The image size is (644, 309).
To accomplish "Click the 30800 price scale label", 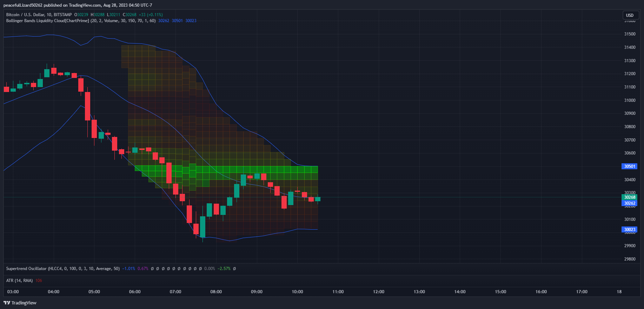I will click(630, 127).
